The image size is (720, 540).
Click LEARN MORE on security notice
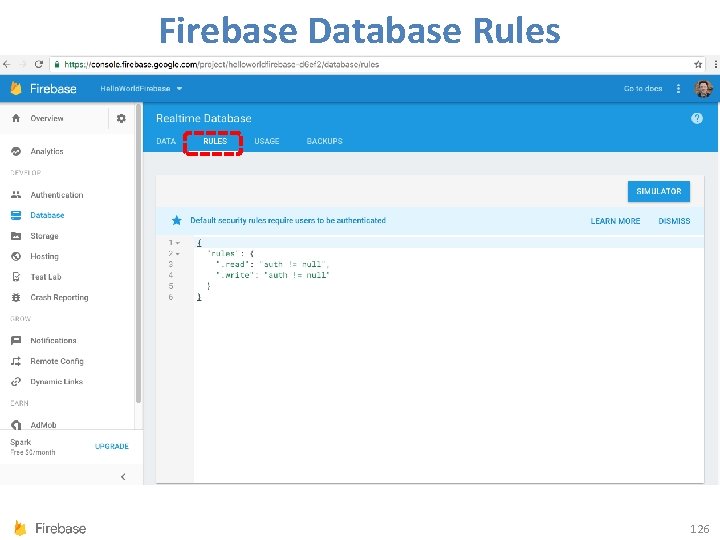[x=615, y=221]
